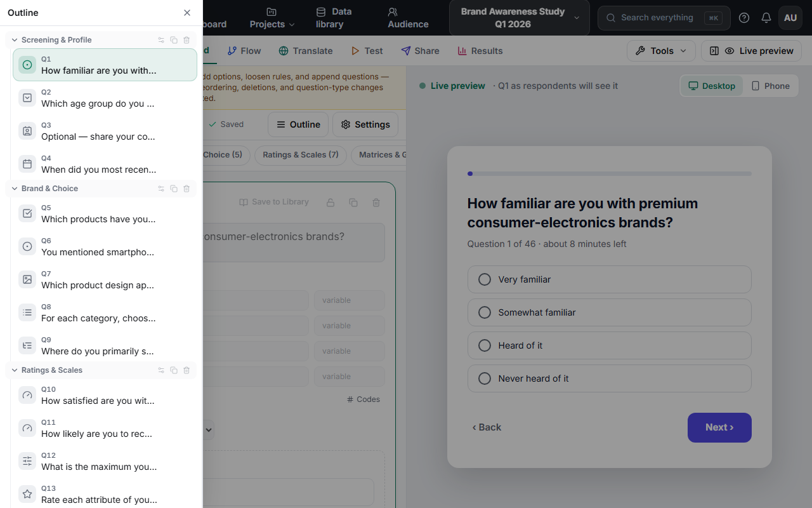Click Back in the live preview

[487, 427]
